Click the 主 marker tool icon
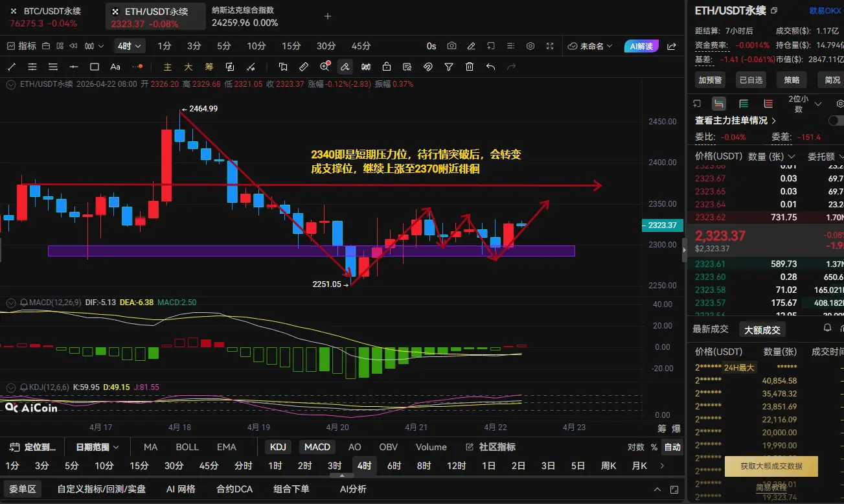The height and width of the screenshot is (504, 844). click(x=167, y=67)
